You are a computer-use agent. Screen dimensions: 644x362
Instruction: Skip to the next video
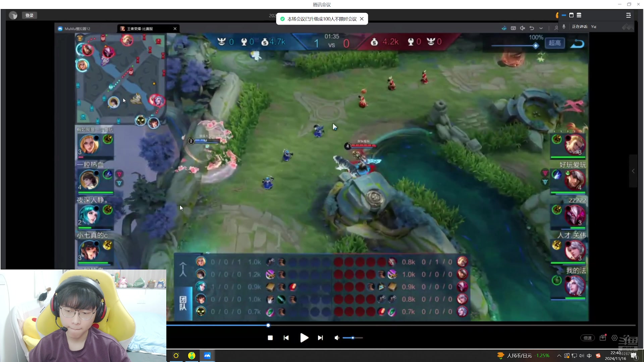point(320,338)
